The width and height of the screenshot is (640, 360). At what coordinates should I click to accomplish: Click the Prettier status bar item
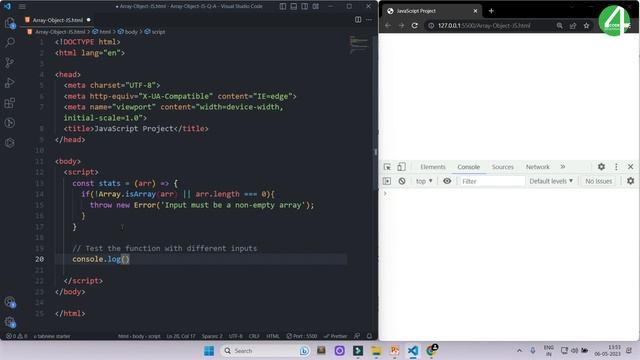pyautogui.click(x=336, y=336)
